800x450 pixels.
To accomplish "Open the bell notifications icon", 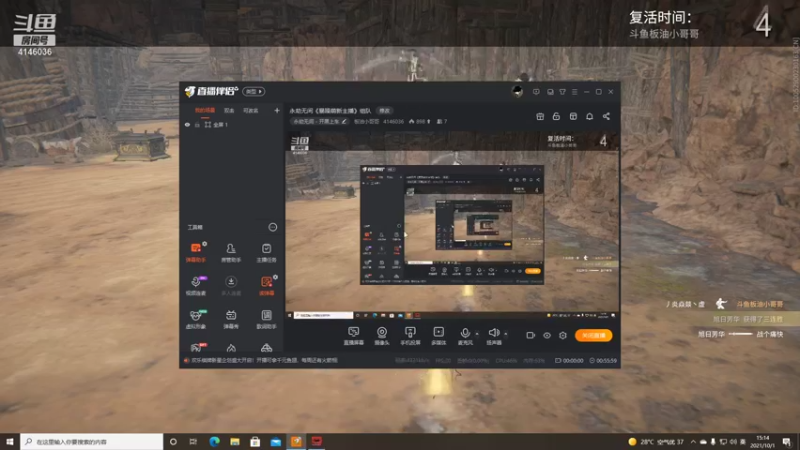I will [x=589, y=116].
